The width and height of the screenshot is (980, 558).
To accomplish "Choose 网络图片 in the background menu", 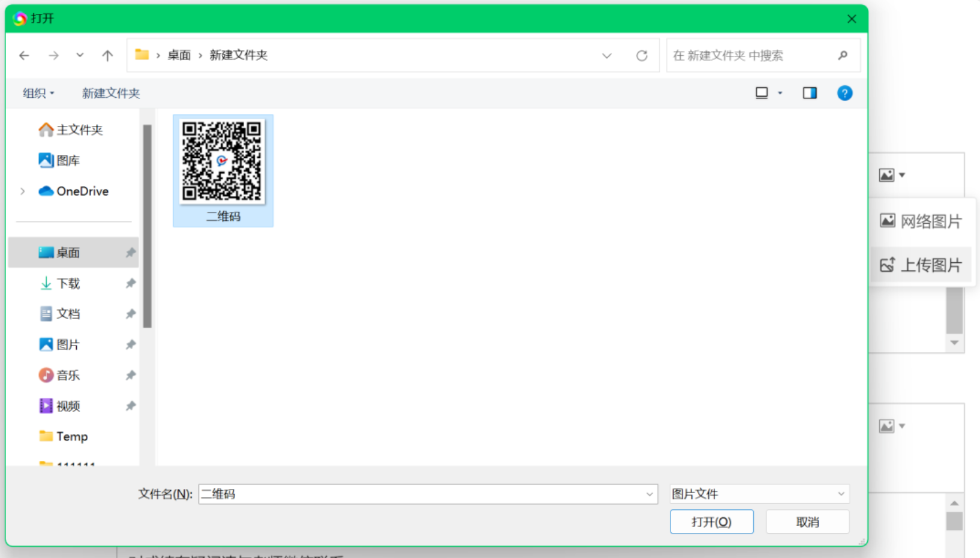I will click(921, 221).
